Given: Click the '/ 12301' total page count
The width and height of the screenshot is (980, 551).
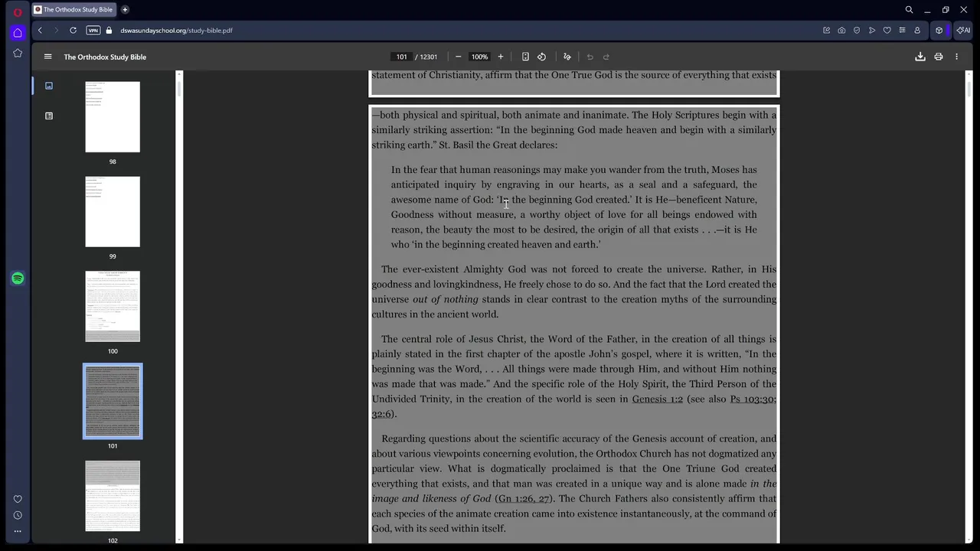Looking at the screenshot, I should point(426,57).
